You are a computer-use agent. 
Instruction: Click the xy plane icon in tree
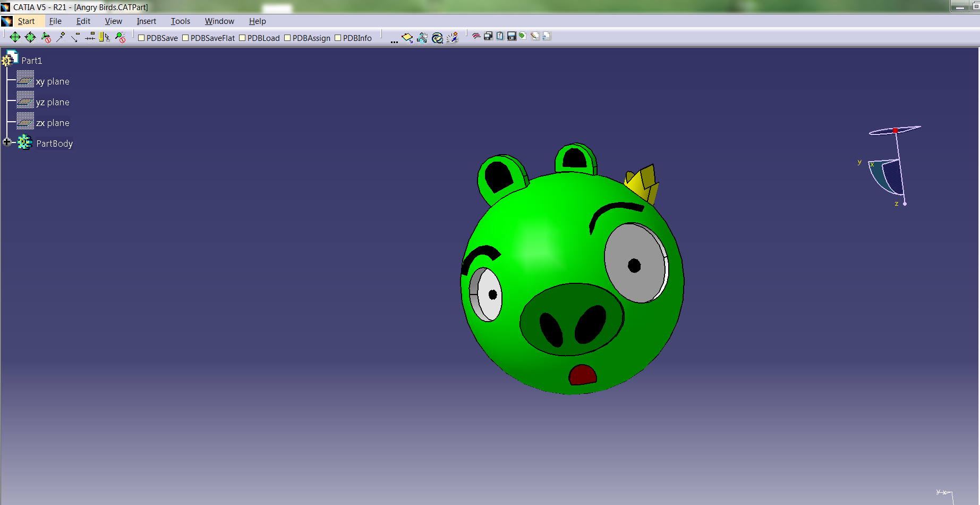coord(25,79)
